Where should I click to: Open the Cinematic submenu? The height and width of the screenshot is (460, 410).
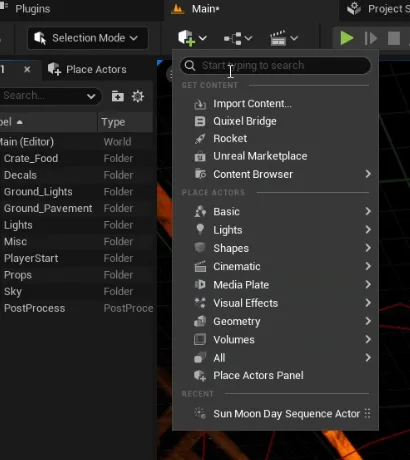point(275,266)
